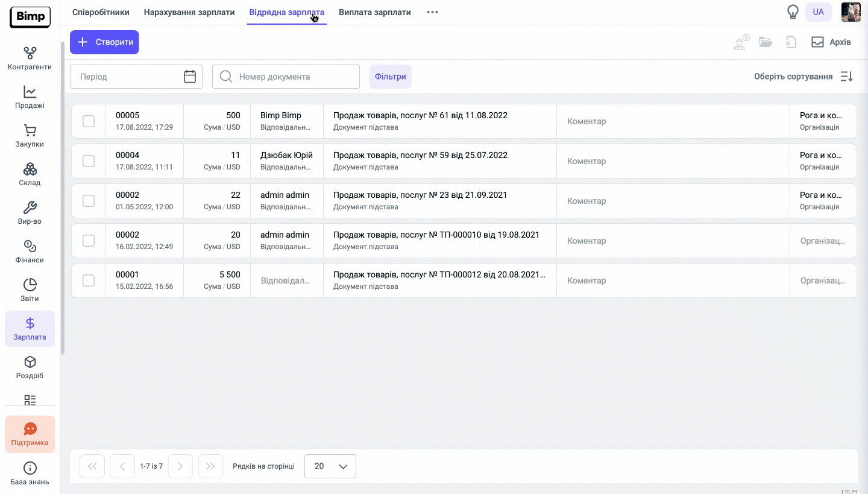Open the Продажі sidebar section
The image size is (868, 494).
click(x=30, y=98)
